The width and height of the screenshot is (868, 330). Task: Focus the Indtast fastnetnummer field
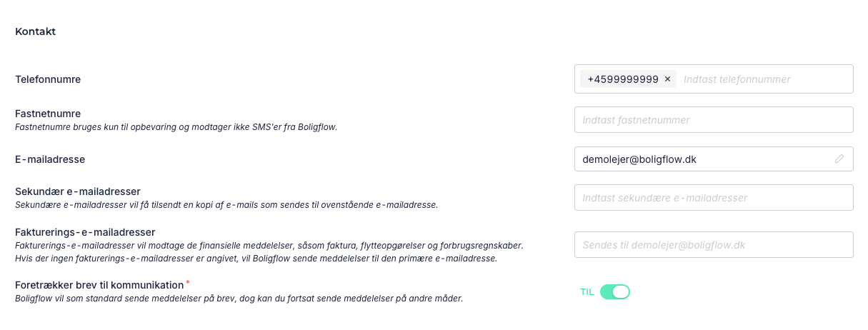pyautogui.click(x=714, y=120)
